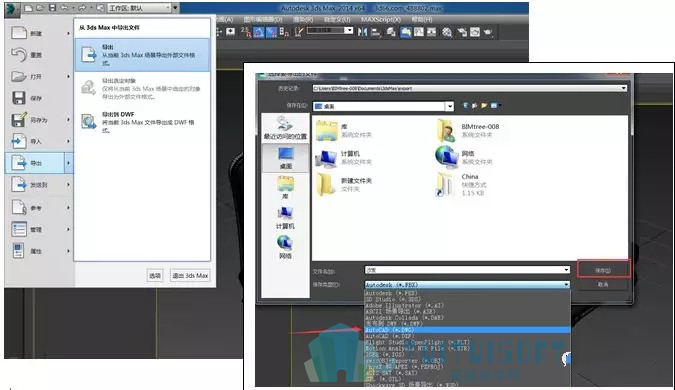Choose 导出选定对象 (Export Selected) option
675x390 pixels.
click(142, 89)
